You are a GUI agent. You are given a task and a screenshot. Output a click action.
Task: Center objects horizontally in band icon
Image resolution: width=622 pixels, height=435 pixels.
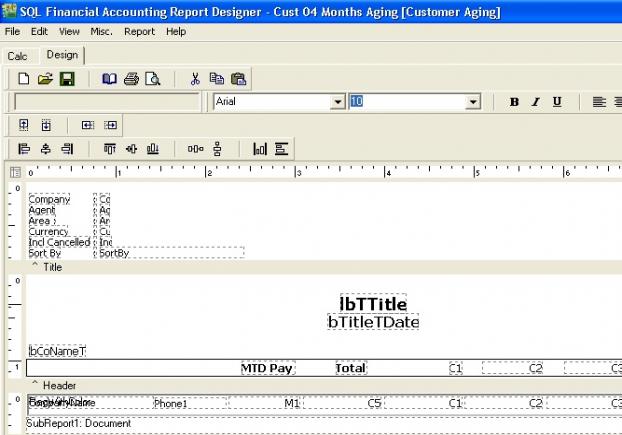[x=260, y=149]
